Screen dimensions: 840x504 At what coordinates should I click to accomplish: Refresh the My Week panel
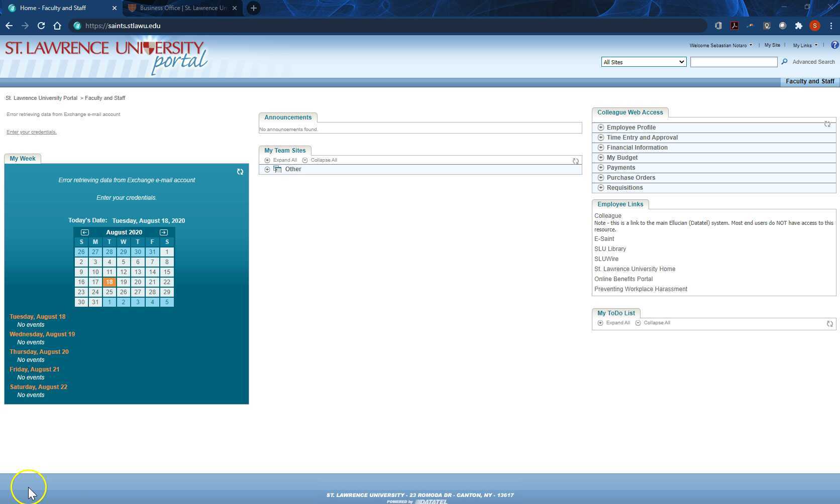(240, 172)
